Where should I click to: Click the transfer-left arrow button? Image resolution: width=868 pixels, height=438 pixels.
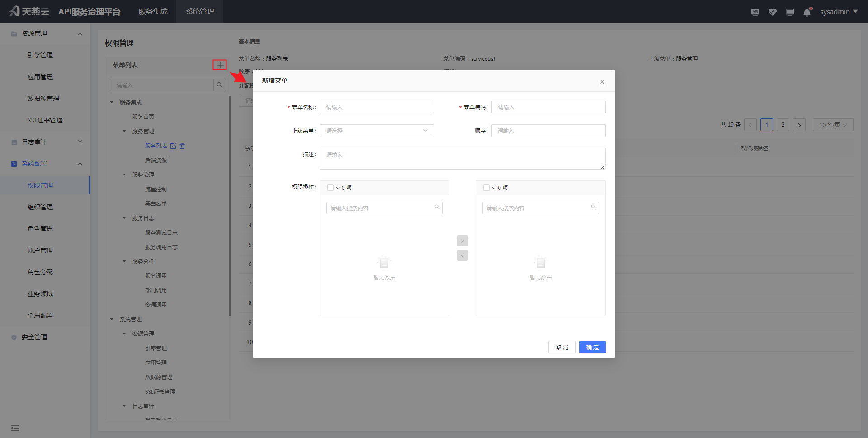pyautogui.click(x=462, y=255)
